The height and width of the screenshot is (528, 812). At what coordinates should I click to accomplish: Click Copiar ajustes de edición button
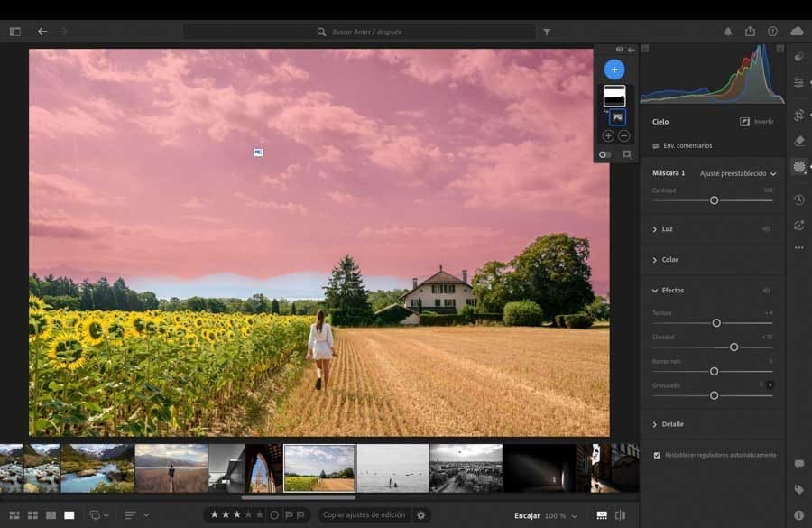coord(364,515)
